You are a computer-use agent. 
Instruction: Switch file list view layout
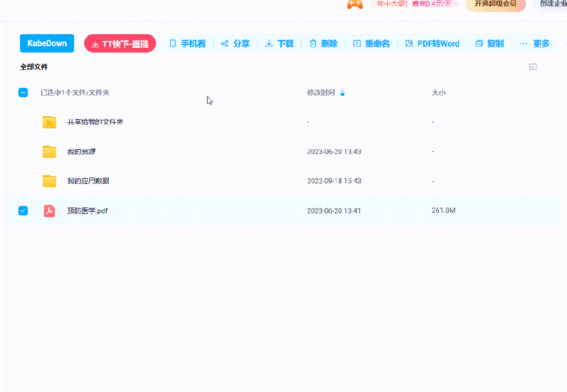click(x=533, y=67)
